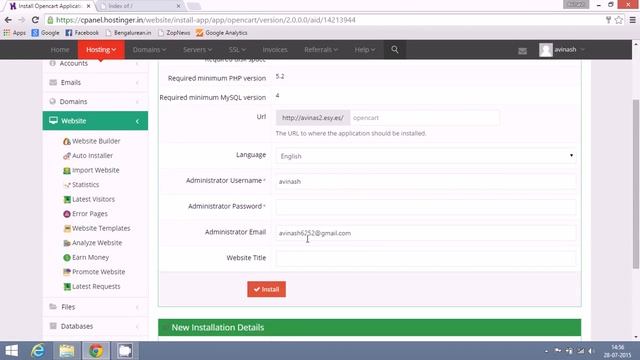640x360 pixels.
Task: Open the Windows Start button
Action: [x=11, y=351]
